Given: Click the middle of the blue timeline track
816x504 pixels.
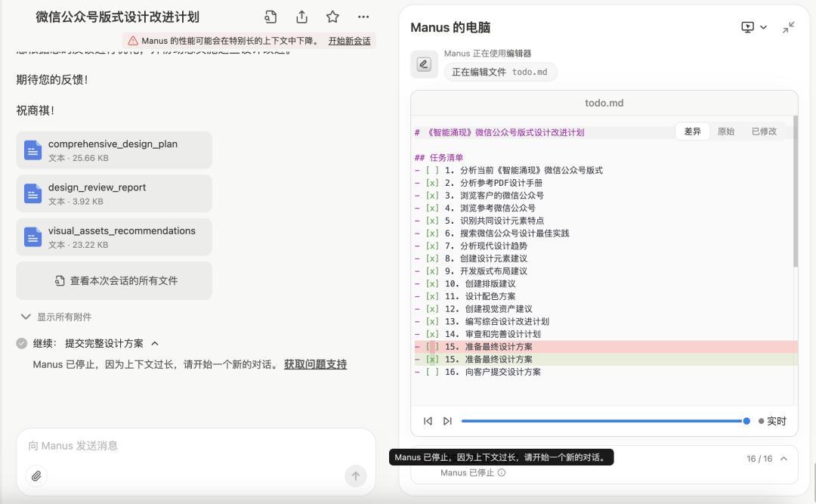Looking at the screenshot, I should point(603,421).
